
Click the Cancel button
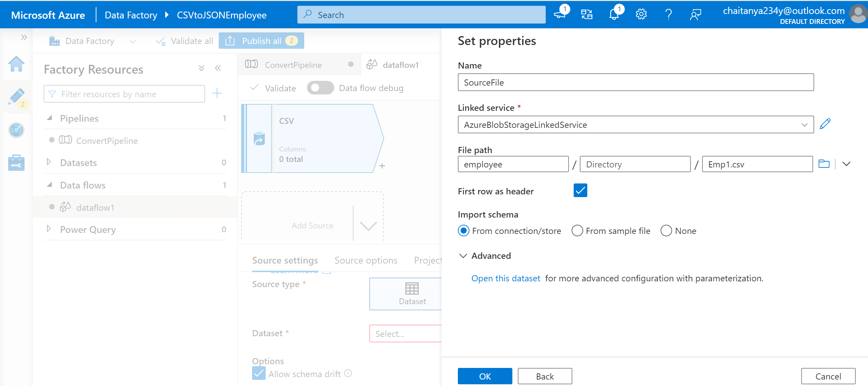click(828, 376)
